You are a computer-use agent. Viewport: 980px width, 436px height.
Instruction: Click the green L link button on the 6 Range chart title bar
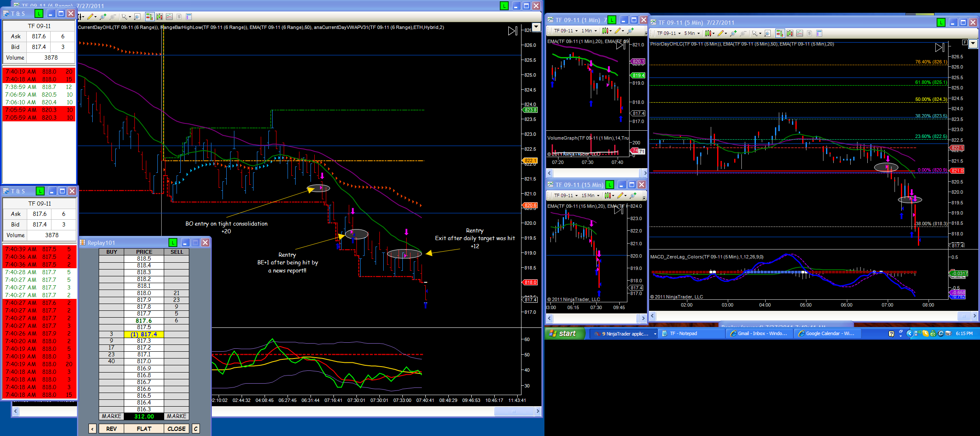[504, 6]
